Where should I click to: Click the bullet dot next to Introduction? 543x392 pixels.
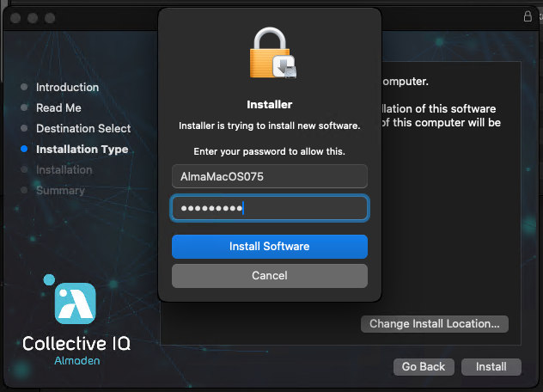[x=24, y=88]
